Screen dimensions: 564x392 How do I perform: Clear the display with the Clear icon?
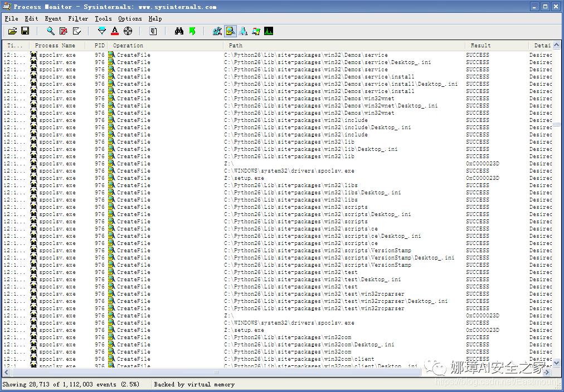[76, 31]
